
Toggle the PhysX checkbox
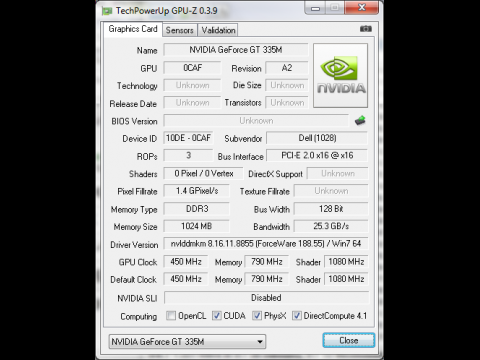pyautogui.click(x=257, y=315)
